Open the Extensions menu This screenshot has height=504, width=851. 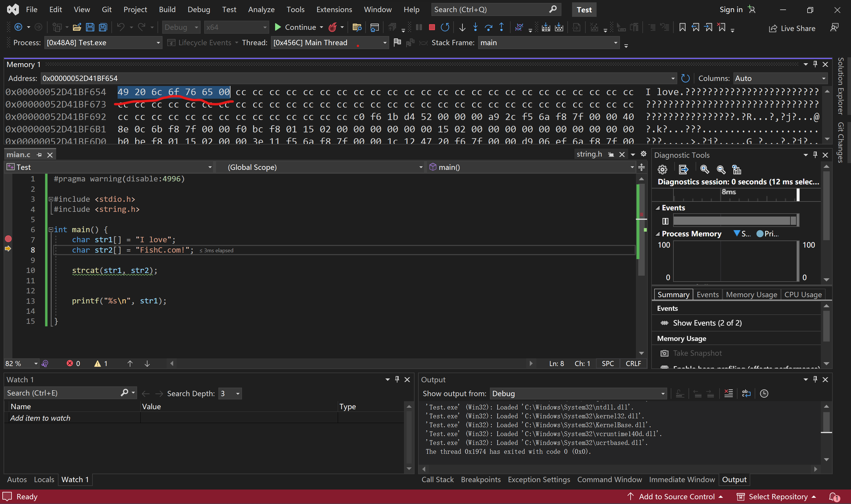(x=334, y=9)
